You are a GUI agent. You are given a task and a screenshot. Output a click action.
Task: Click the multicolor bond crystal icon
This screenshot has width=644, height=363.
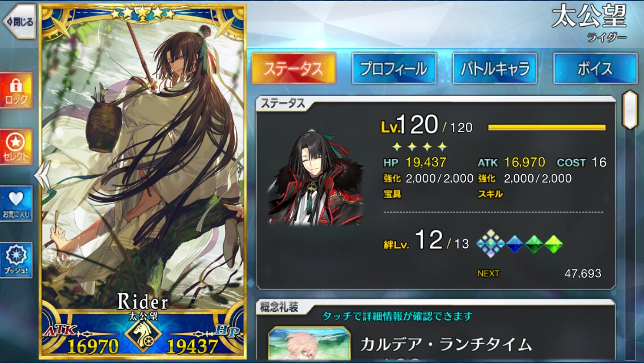click(490, 244)
